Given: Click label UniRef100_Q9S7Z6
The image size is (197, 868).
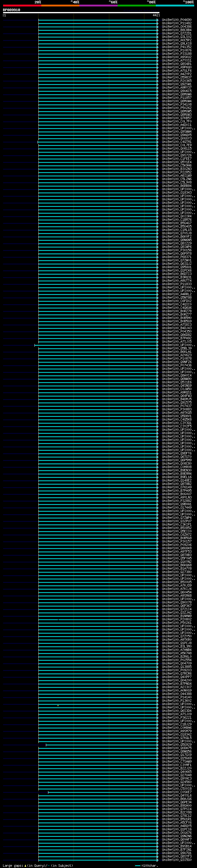Looking at the screenshot, I should 176,155.
